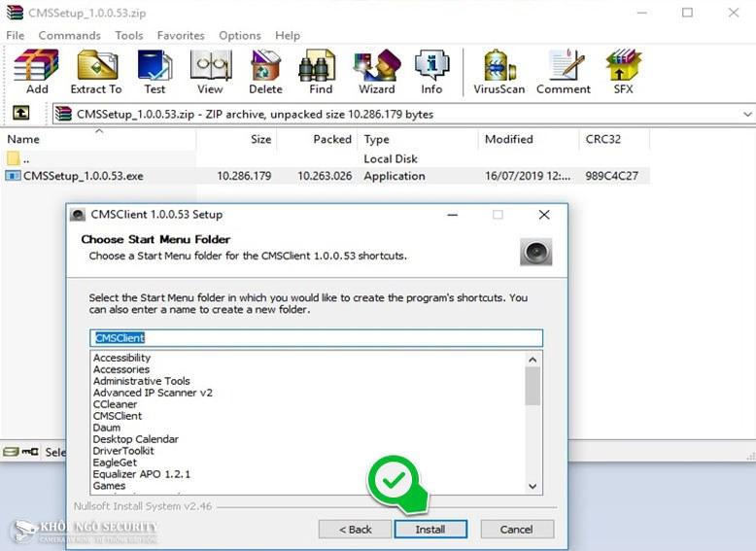Select CCleaner in folder list

[115, 404]
